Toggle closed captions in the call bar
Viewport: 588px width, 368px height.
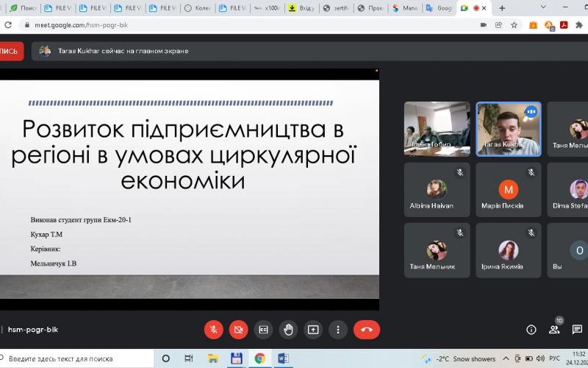[x=263, y=330]
